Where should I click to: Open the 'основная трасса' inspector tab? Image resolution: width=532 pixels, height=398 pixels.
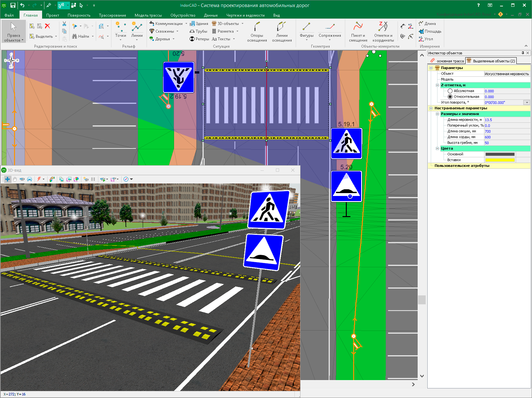pos(447,61)
